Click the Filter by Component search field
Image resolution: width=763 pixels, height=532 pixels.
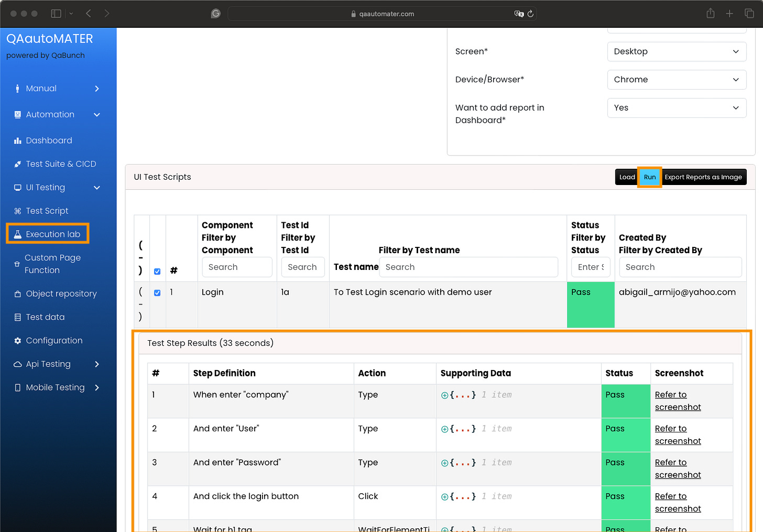click(237, 267)
